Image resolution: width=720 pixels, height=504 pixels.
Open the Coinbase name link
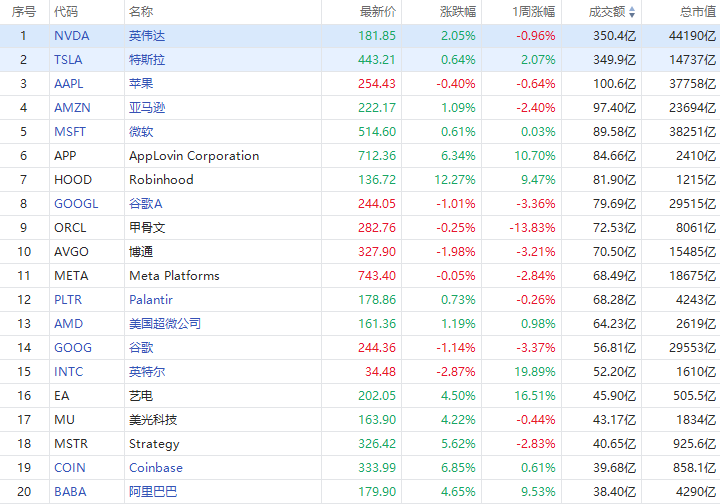click(156, 468)
